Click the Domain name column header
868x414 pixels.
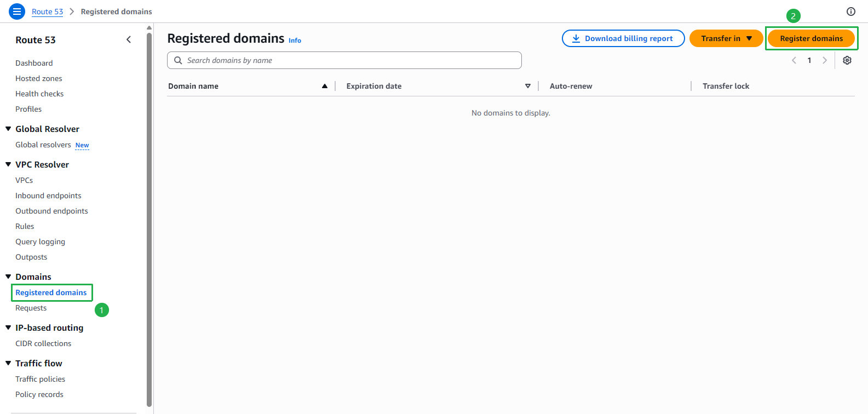(193, 86)
